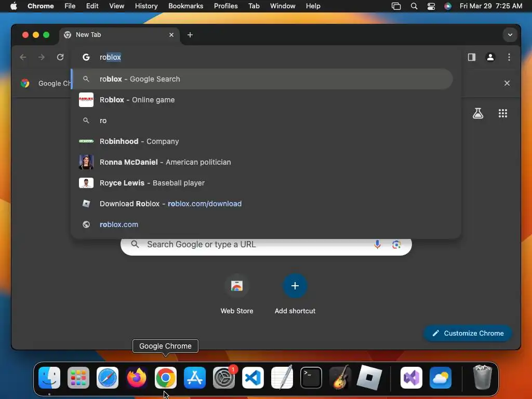Image resolution: width=532 pixels, height=399 pixels.
Task: Open Stage Manager menu bar icon
Action: click(396, 6)
